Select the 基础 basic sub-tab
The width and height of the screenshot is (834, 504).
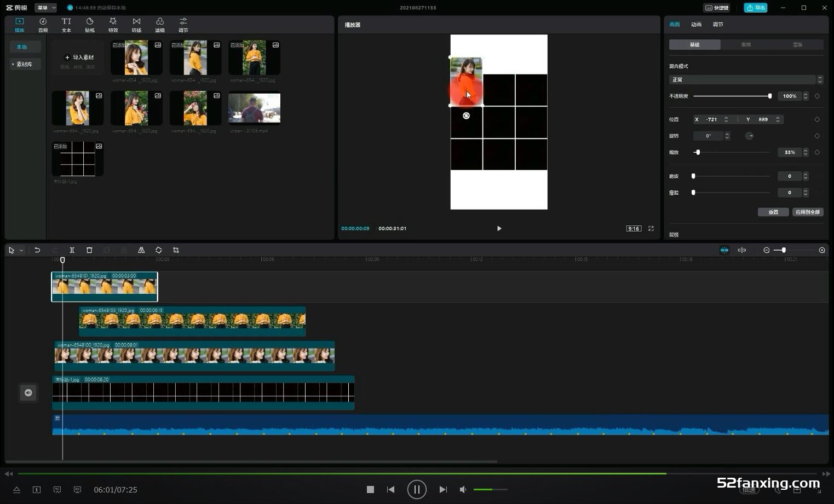pyautogui.click(x=694, y=45)
